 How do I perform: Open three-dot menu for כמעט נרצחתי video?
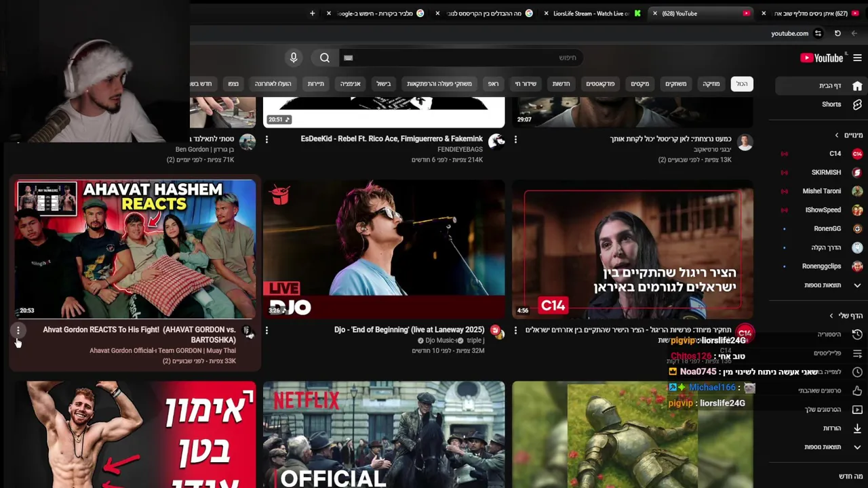515,140
